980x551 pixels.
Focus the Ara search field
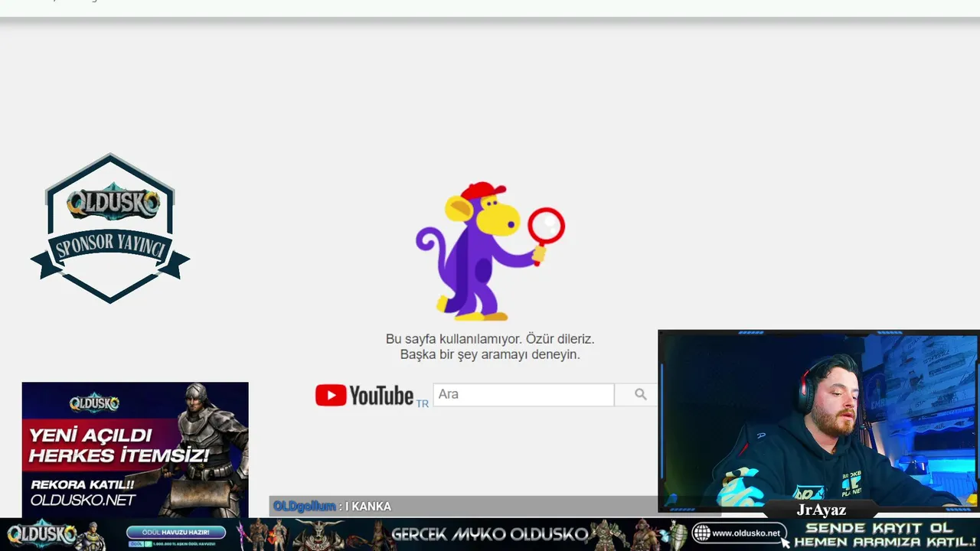pos(524,394)
